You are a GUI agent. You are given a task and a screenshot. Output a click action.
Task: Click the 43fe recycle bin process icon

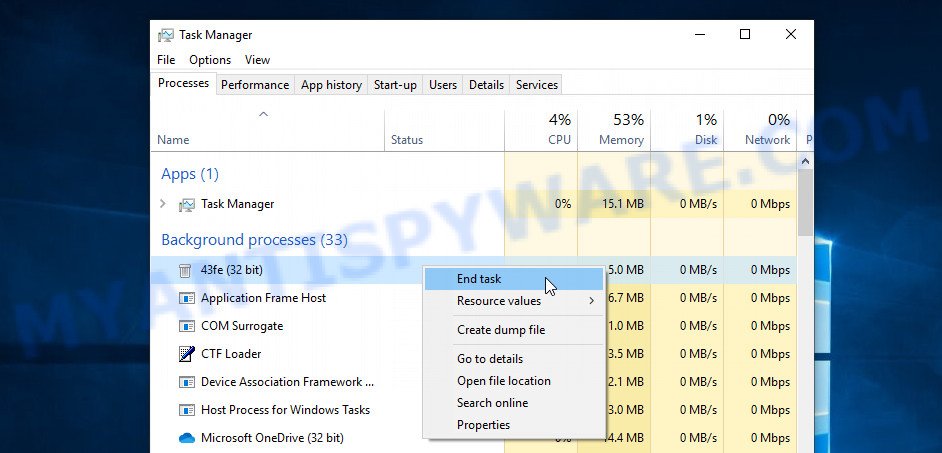[x=185, y=270]
